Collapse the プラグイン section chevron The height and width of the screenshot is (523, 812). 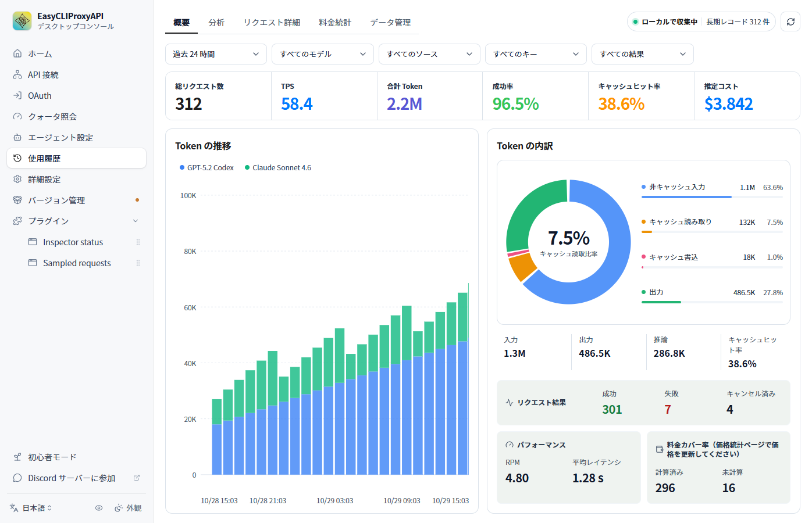tap(136, 221)
